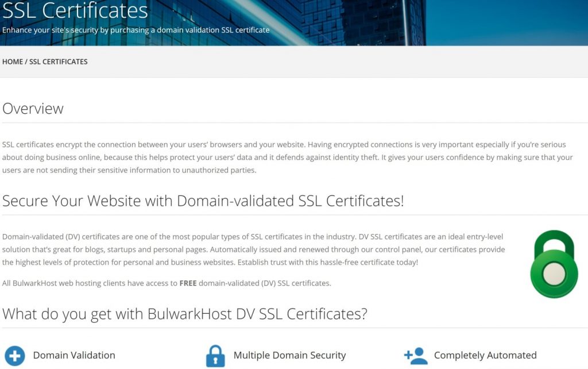Image resolution: width=588 pixels, height=369 pixels.
Task: Select SSL CERTIFICATES breadcrumb item
Action: 59,61
